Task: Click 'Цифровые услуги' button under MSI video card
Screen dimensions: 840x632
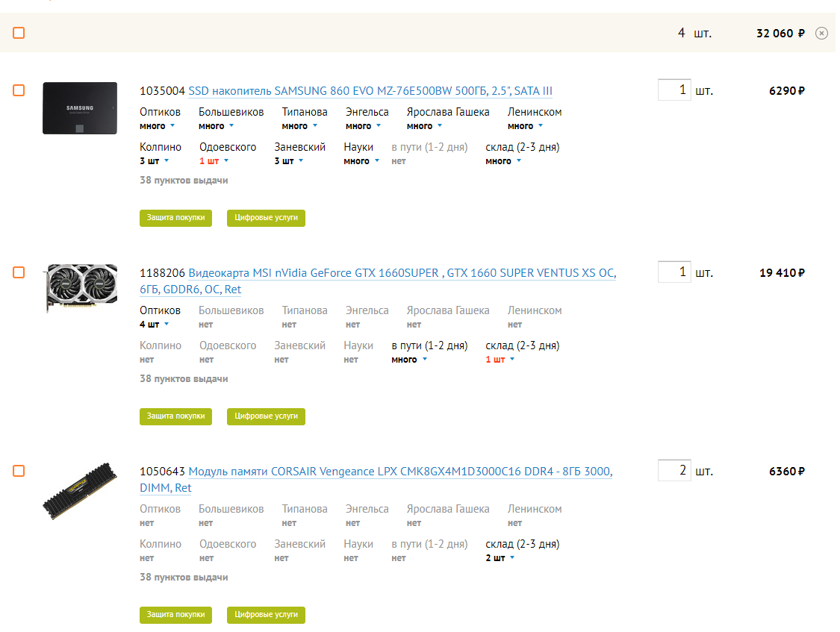Action: pyautogui.click(x=267, y=416)
